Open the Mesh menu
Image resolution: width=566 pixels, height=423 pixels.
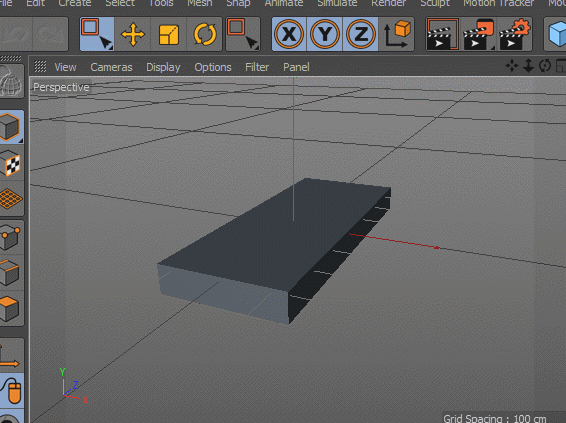200,3
